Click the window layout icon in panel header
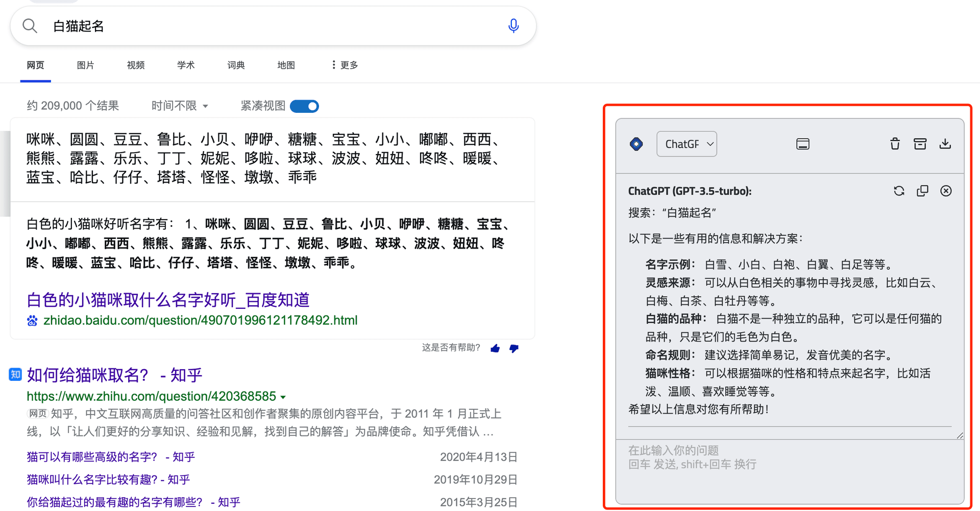The width and height of the screenshot is (980, 511). coord(802,144)
